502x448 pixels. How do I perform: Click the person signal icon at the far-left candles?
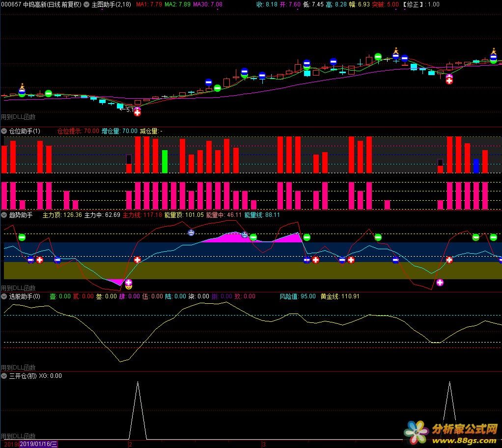point(22,87)
